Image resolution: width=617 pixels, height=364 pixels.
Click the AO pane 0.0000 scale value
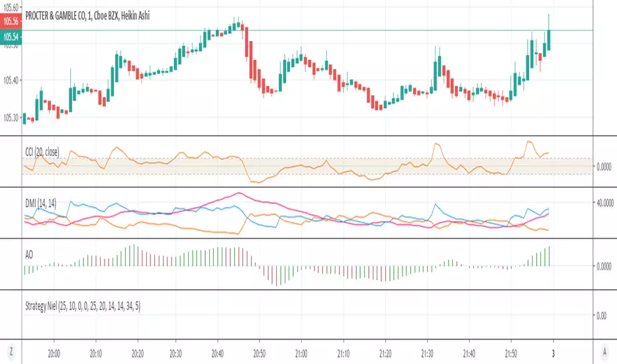[604, 267]
